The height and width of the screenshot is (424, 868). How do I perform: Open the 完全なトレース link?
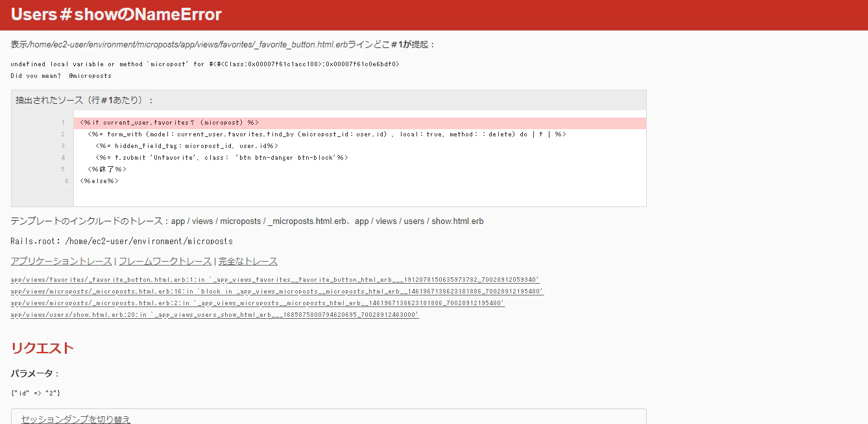click(248, 261)
